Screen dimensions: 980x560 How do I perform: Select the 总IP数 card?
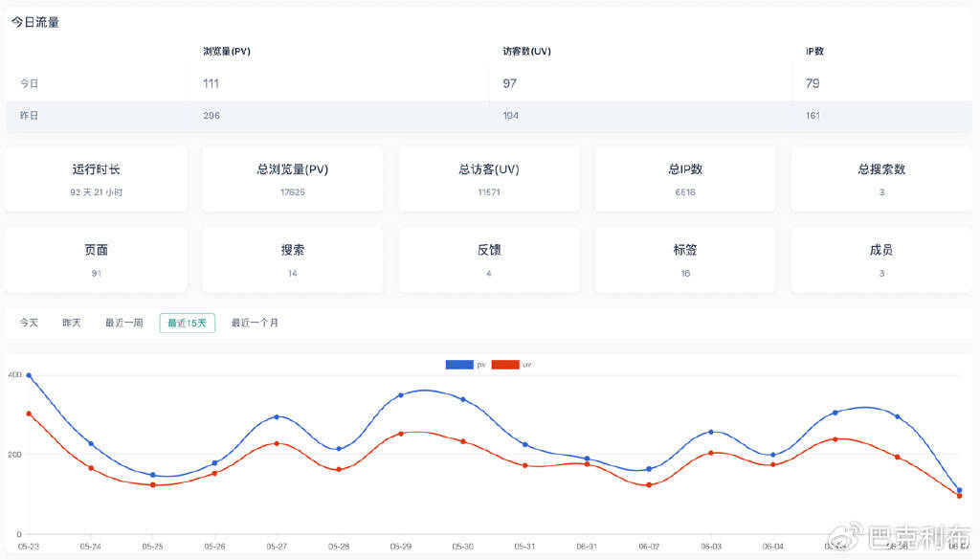(x=685, y=179)
